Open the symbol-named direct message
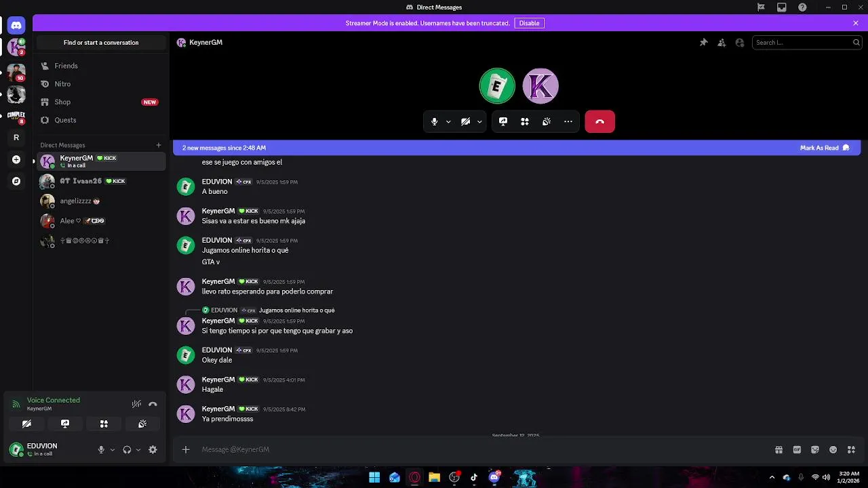 pyautogui.click(x=102, y=241)
